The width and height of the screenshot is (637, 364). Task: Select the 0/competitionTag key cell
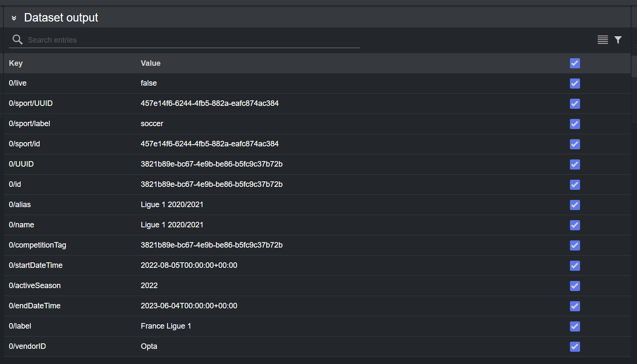click(x=38, y=245)
